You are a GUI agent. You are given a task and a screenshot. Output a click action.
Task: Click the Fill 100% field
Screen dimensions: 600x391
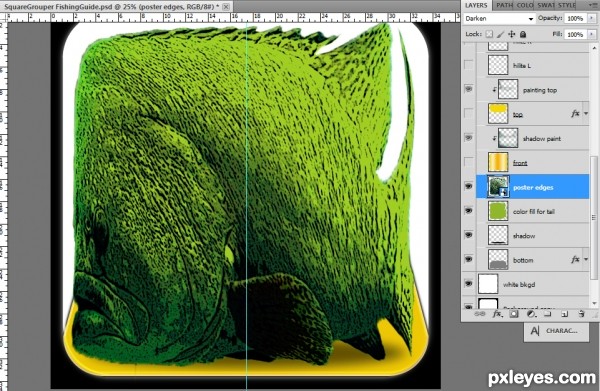575,34
